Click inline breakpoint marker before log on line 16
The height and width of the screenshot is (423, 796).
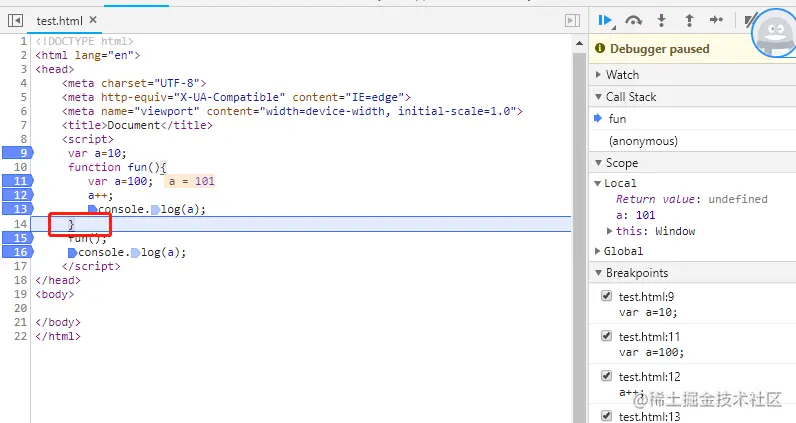click(x=136, y=252)
